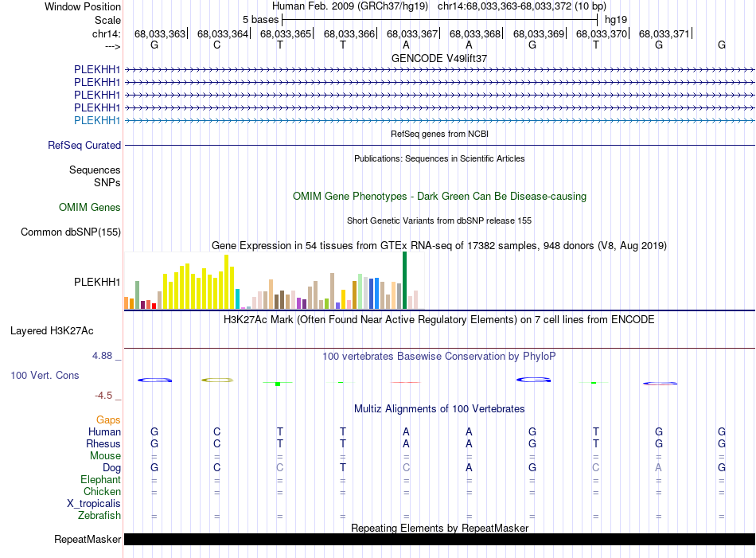
Task: Click the Common dbSNP(155) track label
Action: pyautogui.click(x=70, y=232)
